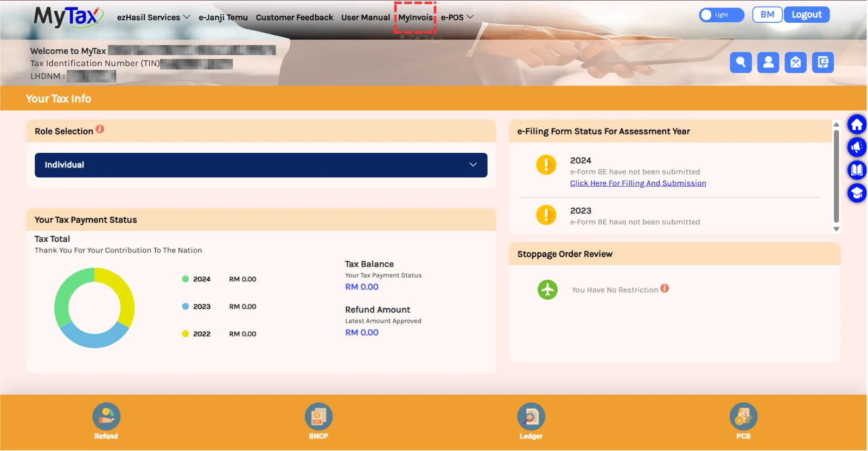Click the 'Welcome to MyTax' text
This screenshot has width=868, height=451.
click(x=68, y=51)
